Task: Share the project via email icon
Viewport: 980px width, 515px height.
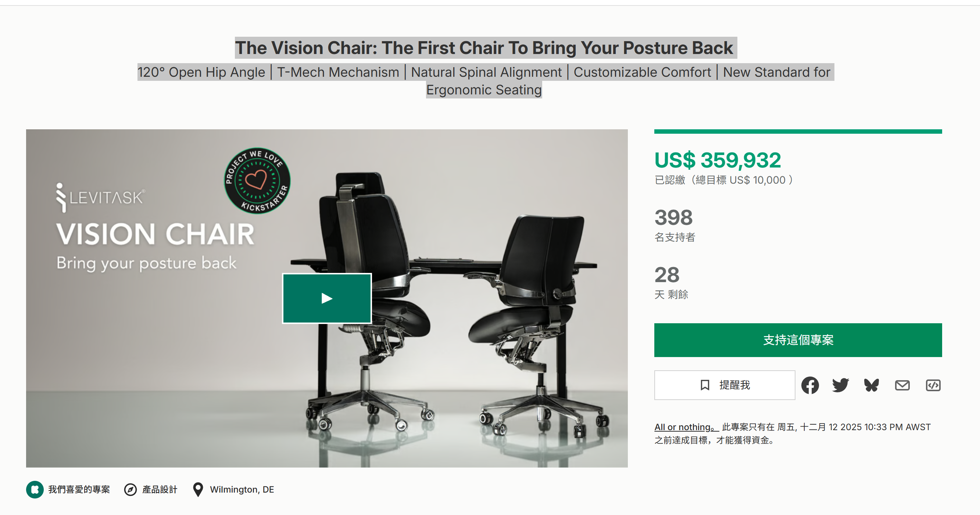Action: (x=902, y=385)
